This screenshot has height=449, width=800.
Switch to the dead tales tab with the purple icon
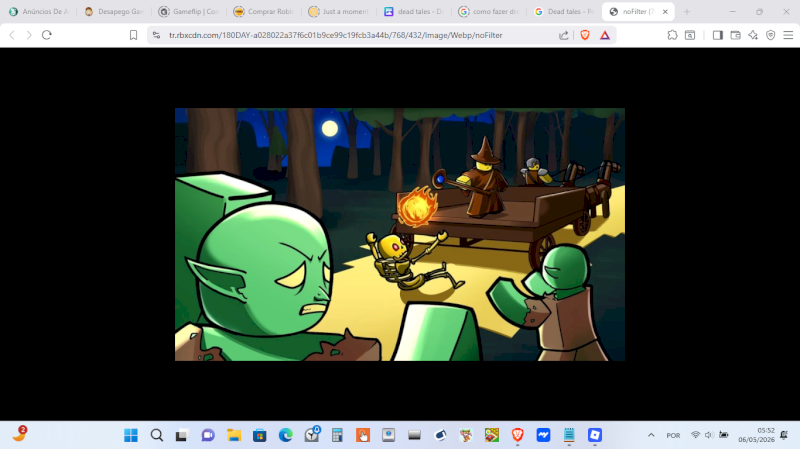click(414, 11)
